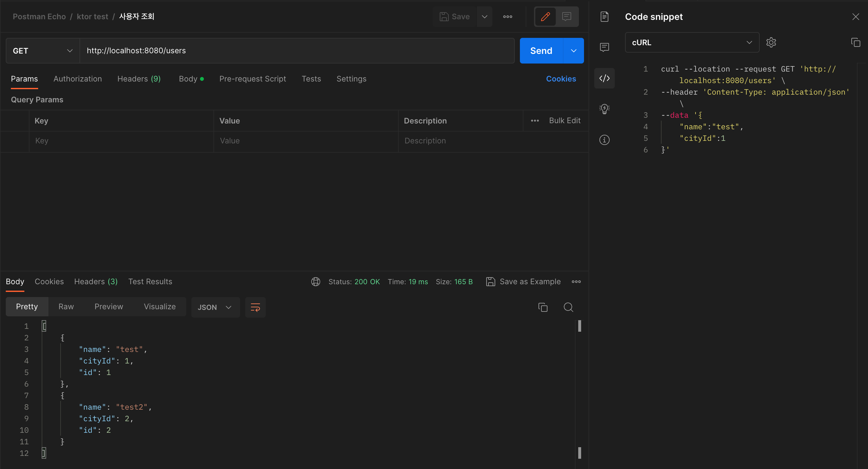
Task: Switch to comment mode icon
Action: [x=567, y=17]
